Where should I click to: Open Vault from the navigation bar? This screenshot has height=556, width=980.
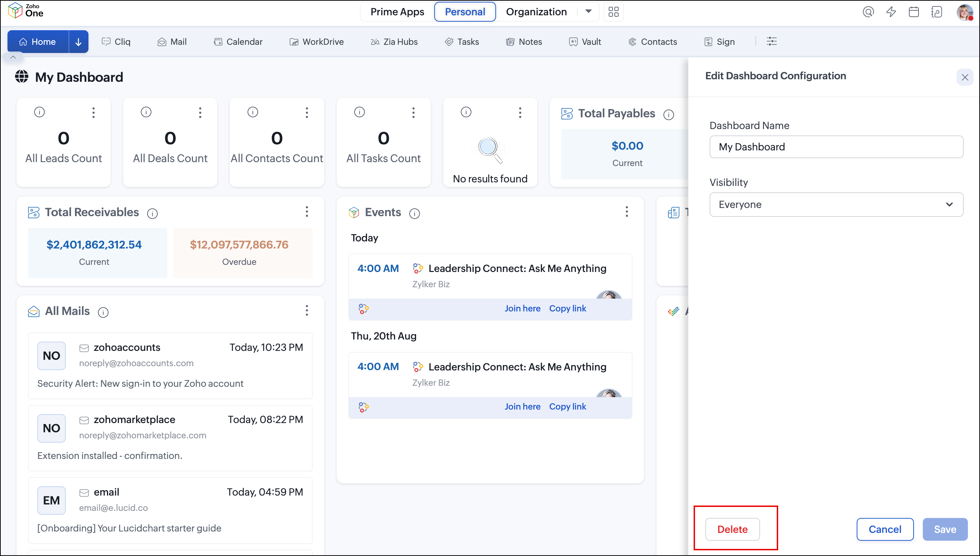coord(585,42)
